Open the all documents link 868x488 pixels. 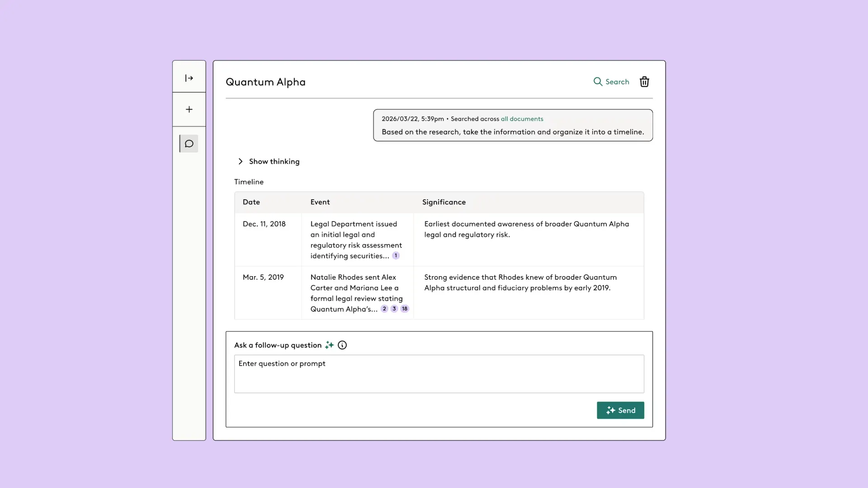[522, 119]
